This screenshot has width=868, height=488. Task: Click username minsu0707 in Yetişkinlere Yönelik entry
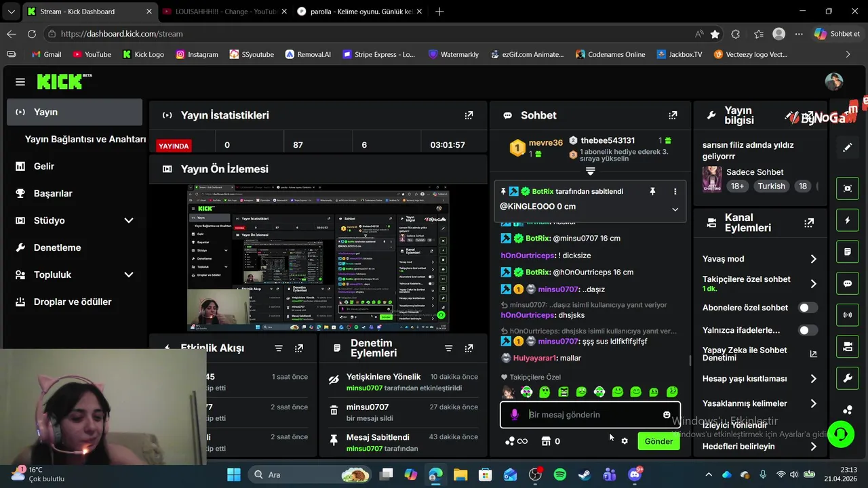[x=364, y=388]
